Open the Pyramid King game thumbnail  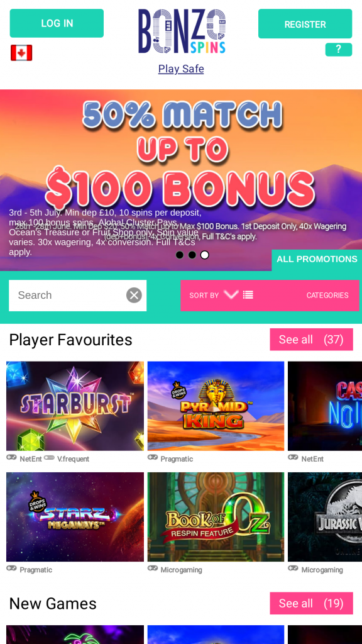[x=216, y=406]
